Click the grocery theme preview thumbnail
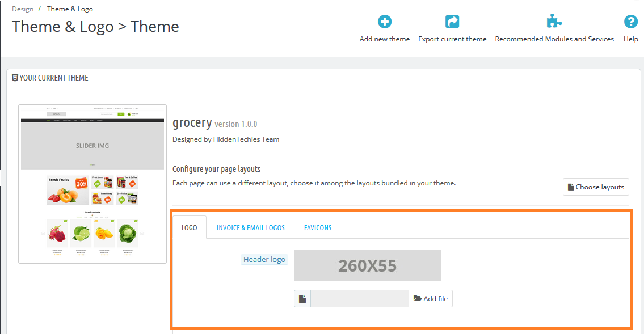 point(92,184)
